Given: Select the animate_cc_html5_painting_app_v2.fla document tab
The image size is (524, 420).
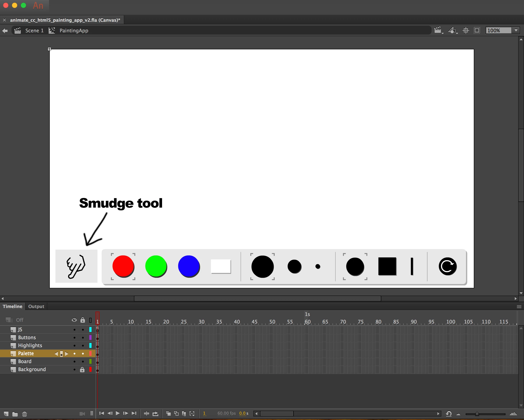Looking at the screenshot, I should click(x=65, y=20).
